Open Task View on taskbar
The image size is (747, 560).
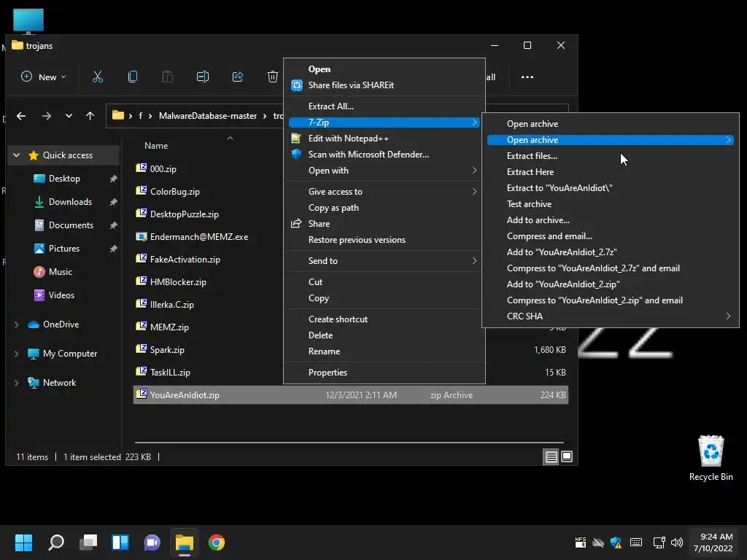coord(88,542)
